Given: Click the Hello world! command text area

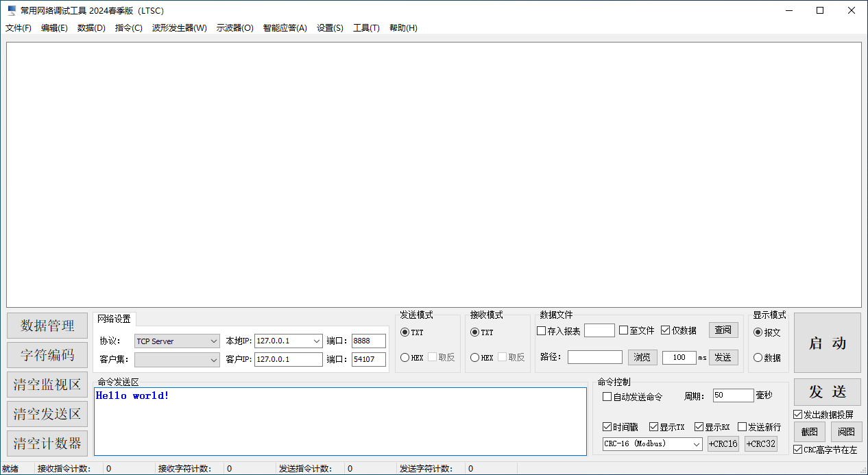Looking at the screenshot, I should 340,421.
